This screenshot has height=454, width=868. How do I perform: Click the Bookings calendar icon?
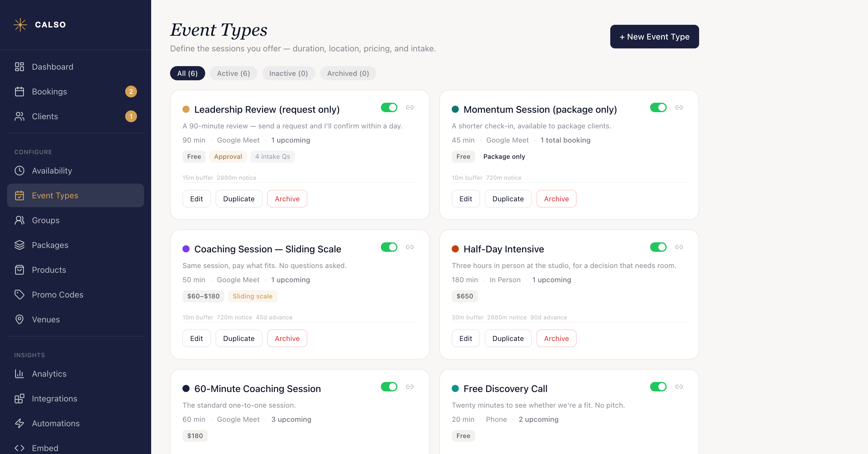(19, 92)
